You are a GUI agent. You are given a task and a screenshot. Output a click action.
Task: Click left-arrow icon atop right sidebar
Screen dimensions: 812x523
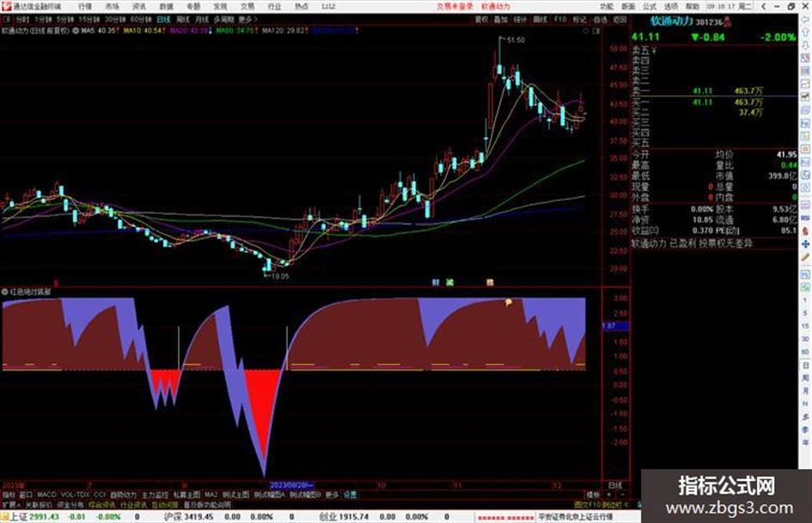[806, 19]
